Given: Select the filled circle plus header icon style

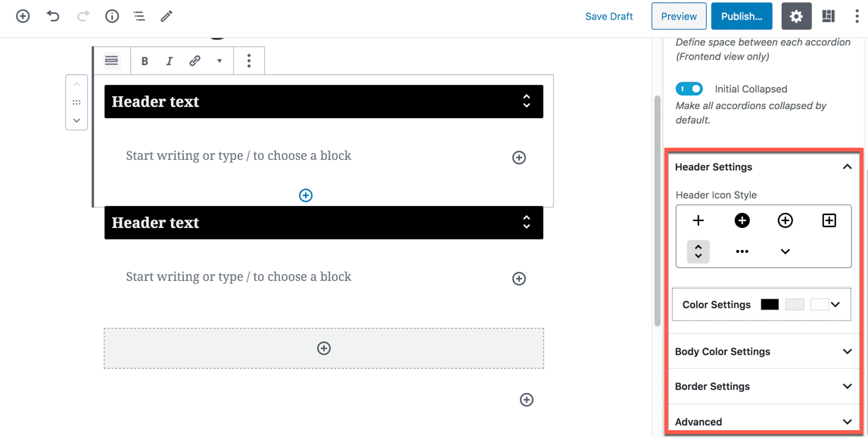Looking at the screenshot, I should tap(742, 220).
